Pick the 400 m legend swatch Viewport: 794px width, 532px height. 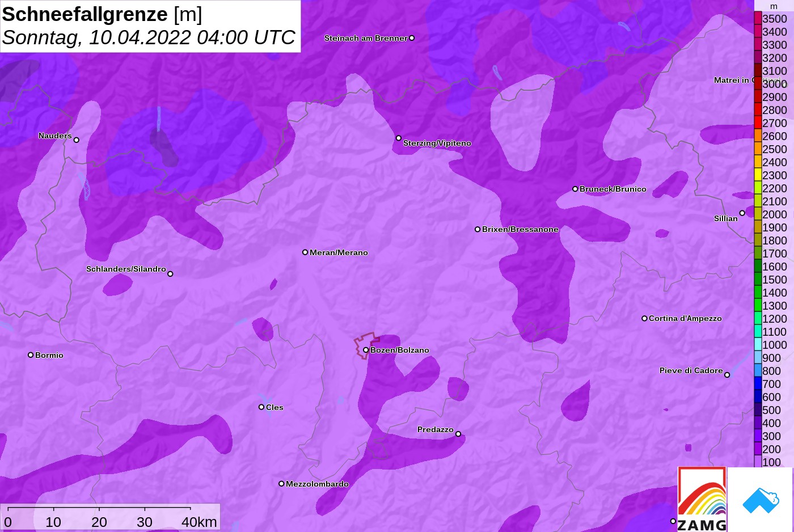758,423
